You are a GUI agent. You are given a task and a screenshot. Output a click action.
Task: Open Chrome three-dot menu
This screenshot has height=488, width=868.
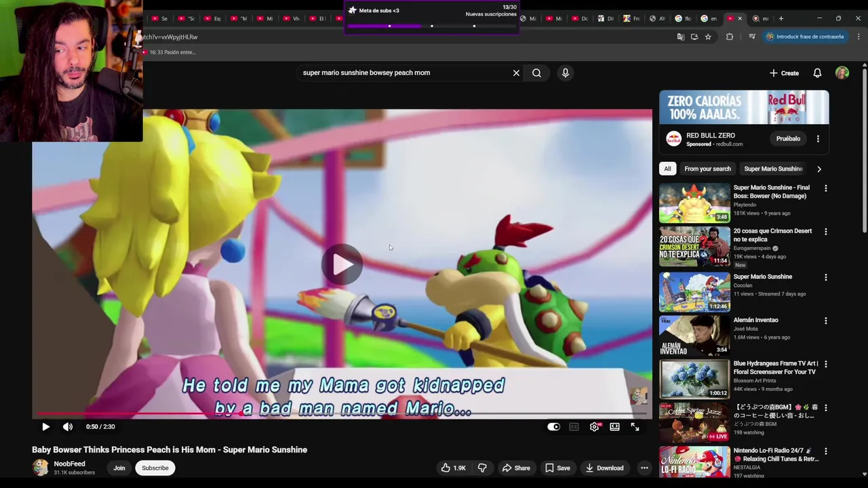click(859, 37)
